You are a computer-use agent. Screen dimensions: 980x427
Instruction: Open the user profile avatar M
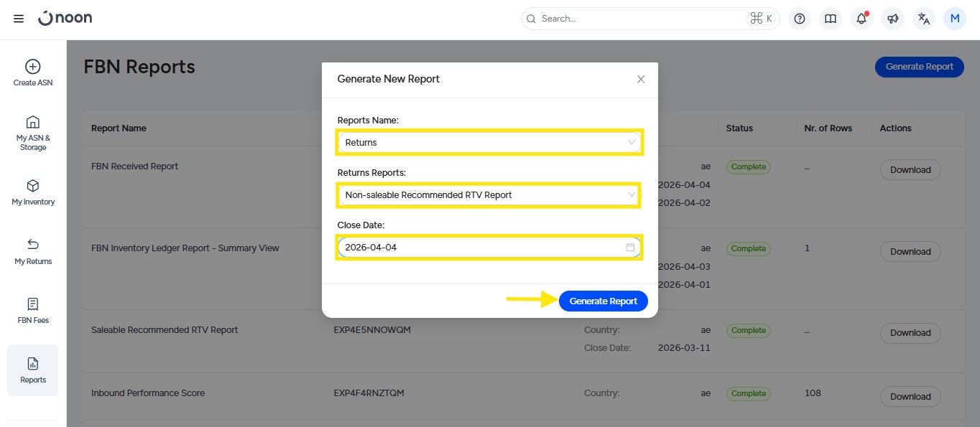pos(955,19)
